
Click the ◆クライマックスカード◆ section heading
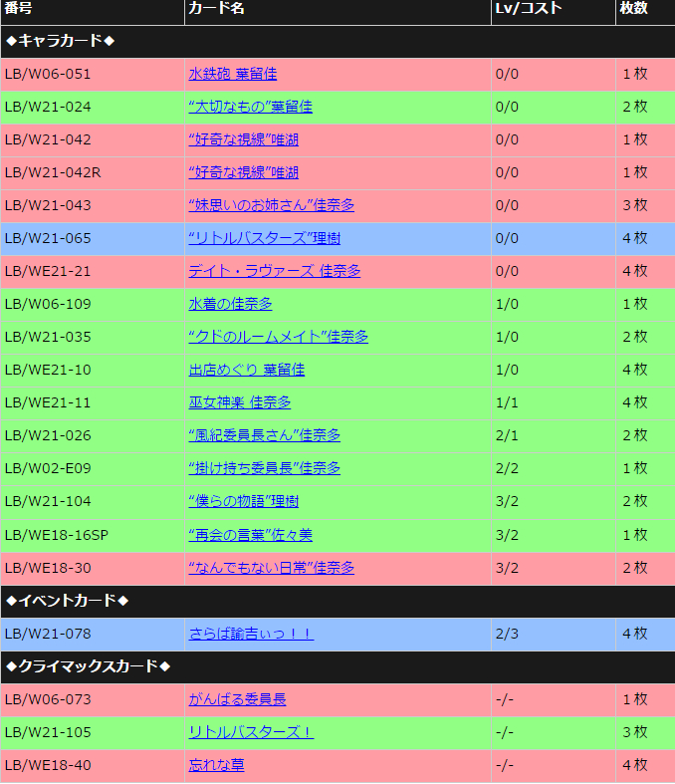(x=88, y=667)
